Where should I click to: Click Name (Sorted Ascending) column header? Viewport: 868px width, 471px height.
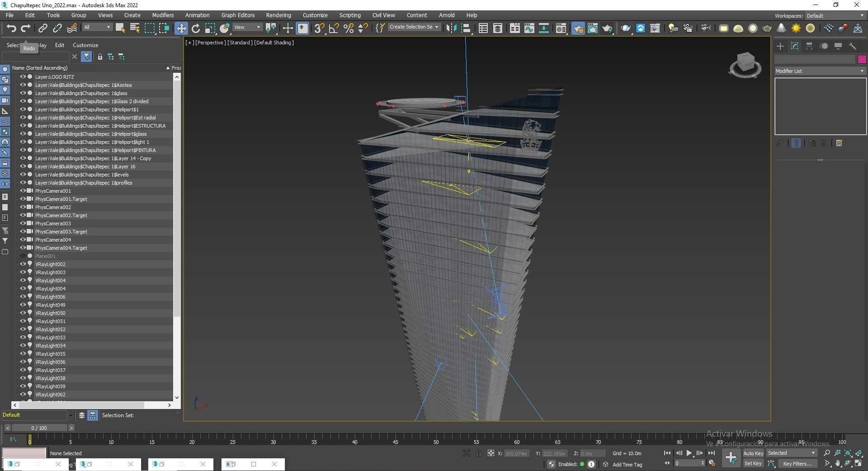point(90,68)
